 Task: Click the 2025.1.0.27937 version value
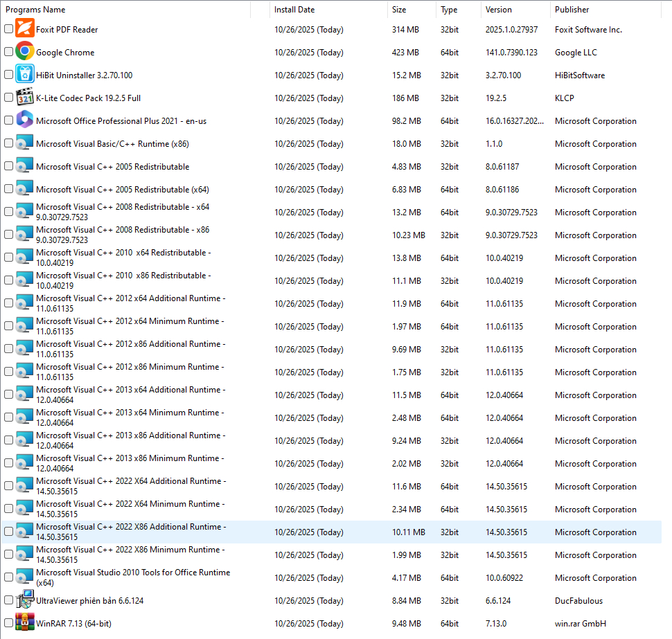511,30
